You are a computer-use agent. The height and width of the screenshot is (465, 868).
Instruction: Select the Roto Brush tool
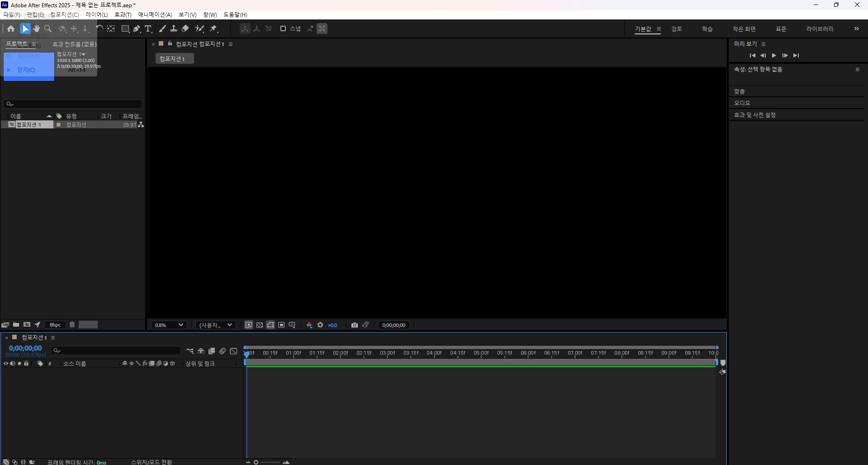pyautogui.click(x=199, y=28)
